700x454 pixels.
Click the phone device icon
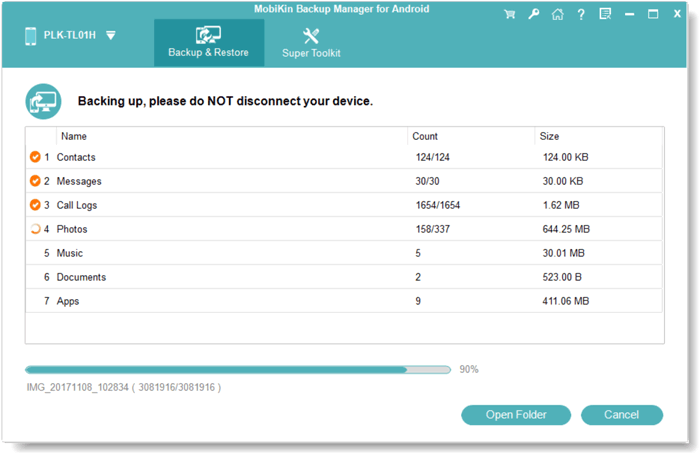28,35
